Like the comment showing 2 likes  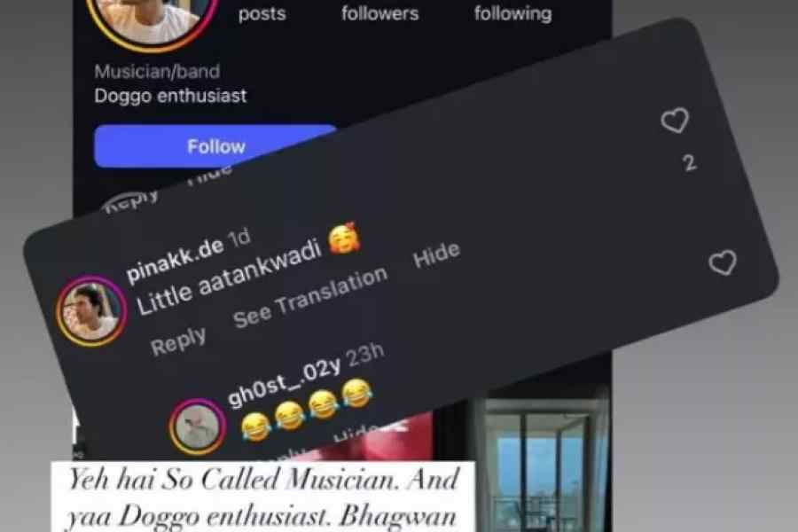tap(675, 121)
